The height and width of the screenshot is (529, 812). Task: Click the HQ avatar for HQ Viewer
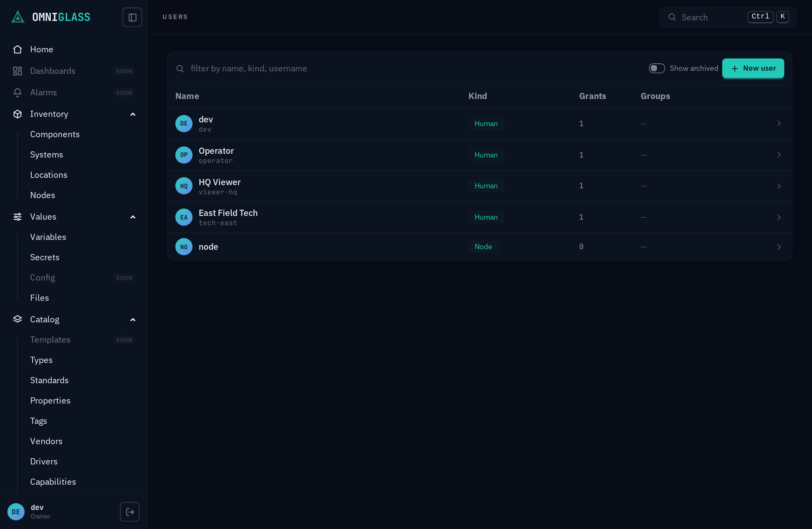[x=184, y=186]
